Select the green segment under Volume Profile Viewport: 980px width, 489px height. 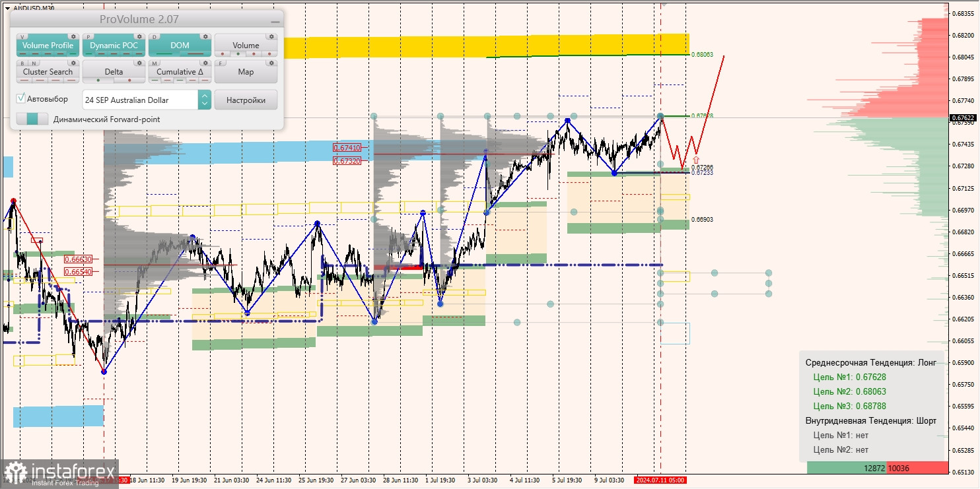[73, 53]
